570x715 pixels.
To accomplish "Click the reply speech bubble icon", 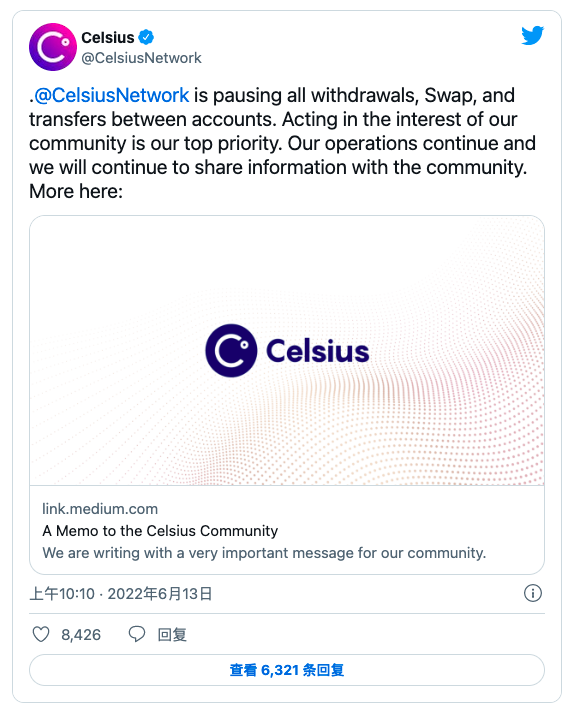I will tap(137, 634).
